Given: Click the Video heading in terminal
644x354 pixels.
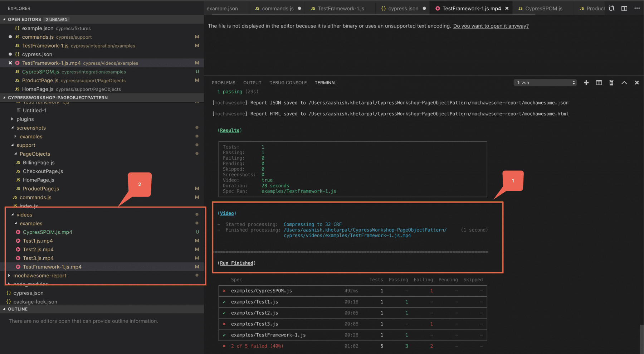Looking at the screenshot, I should 227,213.
